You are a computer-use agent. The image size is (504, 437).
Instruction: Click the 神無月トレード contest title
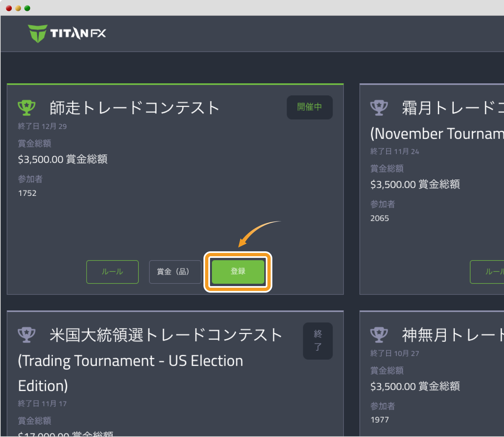pyautogui.click(x=453, y=335)
